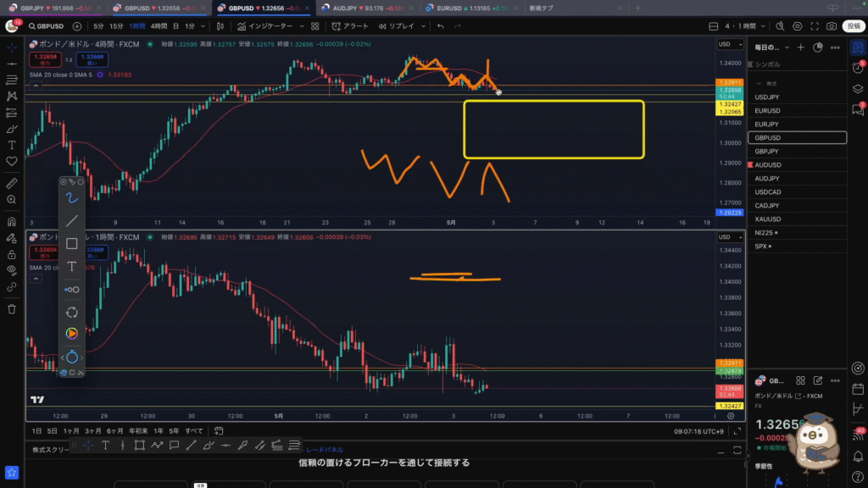This screenshot has height=488, width=868.
Task: Open USD currency dropdown on upper chart
Action: (730, 44)
